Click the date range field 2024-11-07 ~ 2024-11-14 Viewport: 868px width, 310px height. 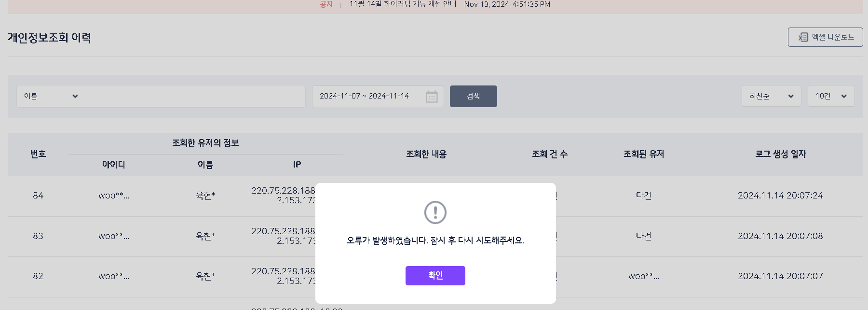point(378,96)
